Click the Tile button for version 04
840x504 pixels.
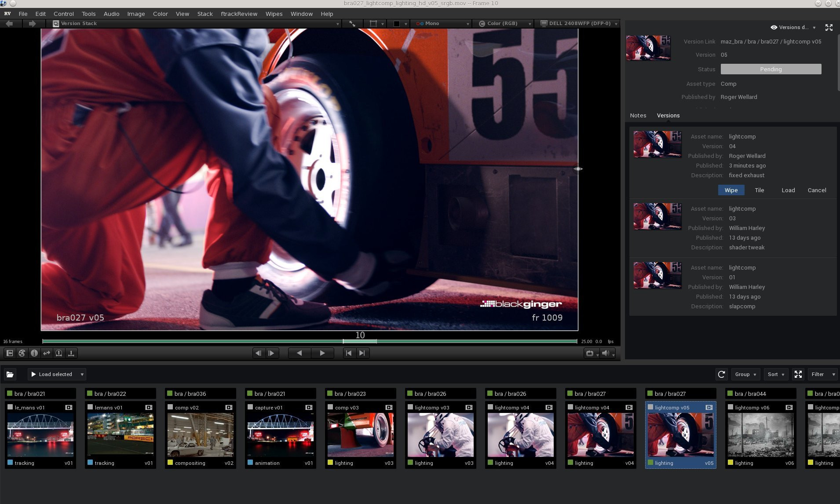tap(760, 190)
